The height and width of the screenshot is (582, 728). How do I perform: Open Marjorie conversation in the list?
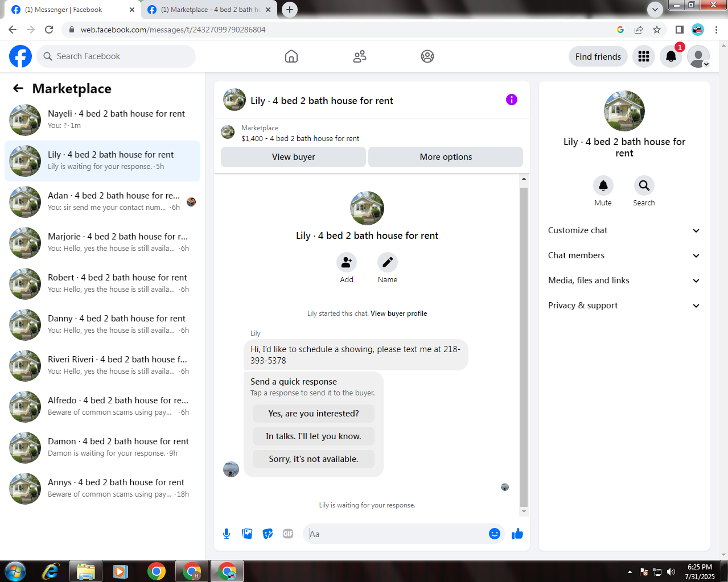coord(102,243)
